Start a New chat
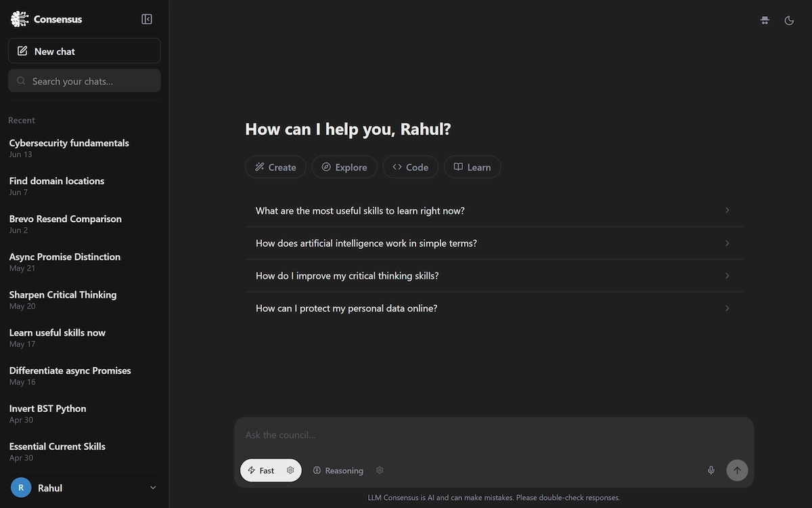812x508 pixels. click(85, 51)
